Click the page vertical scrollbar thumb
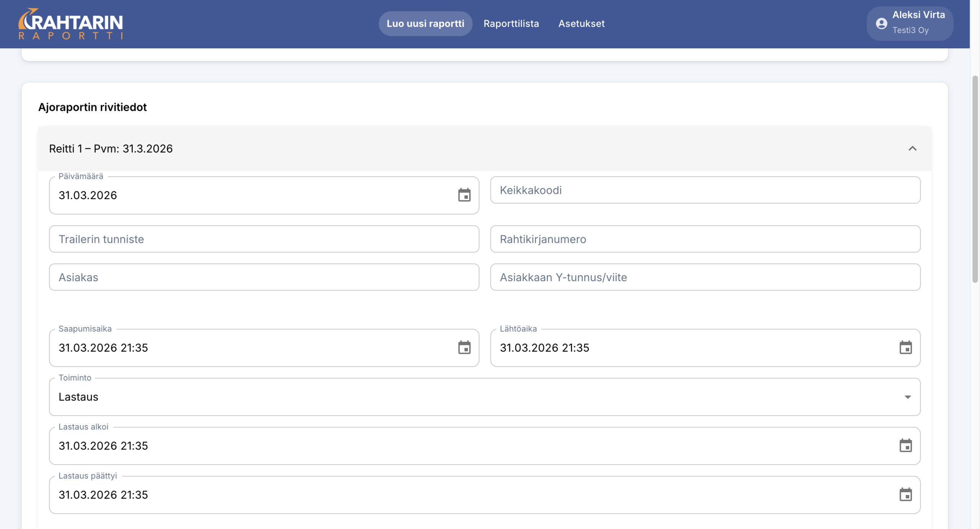The width and height of the screenshot is (980, 529). (x=975, y=179)
